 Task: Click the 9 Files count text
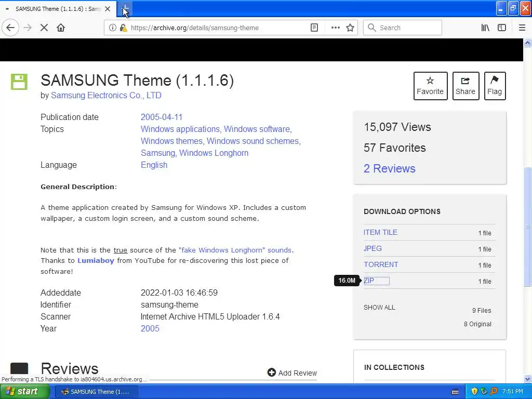click(482, 311)
